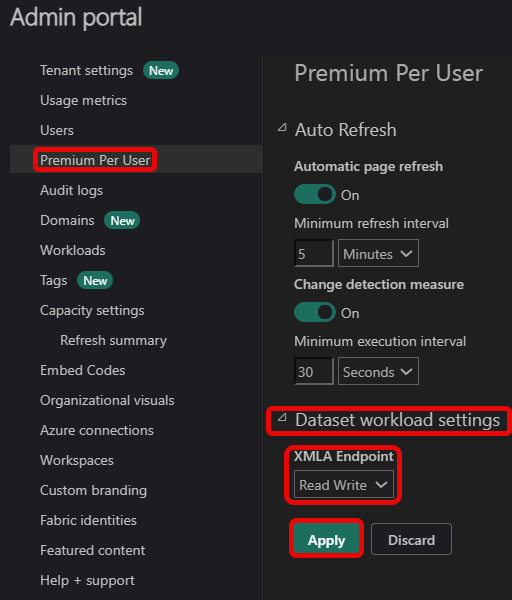Open the Tags section

tap(54, 280)
